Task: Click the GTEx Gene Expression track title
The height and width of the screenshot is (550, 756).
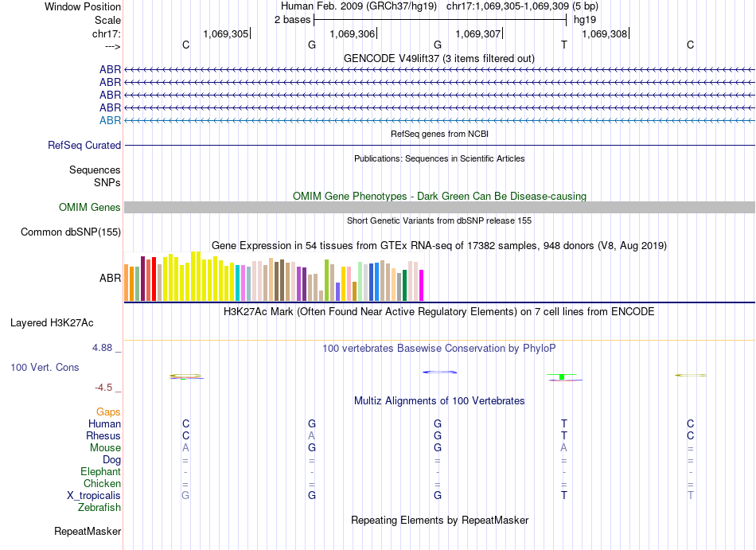Action: tap(439, 245)
